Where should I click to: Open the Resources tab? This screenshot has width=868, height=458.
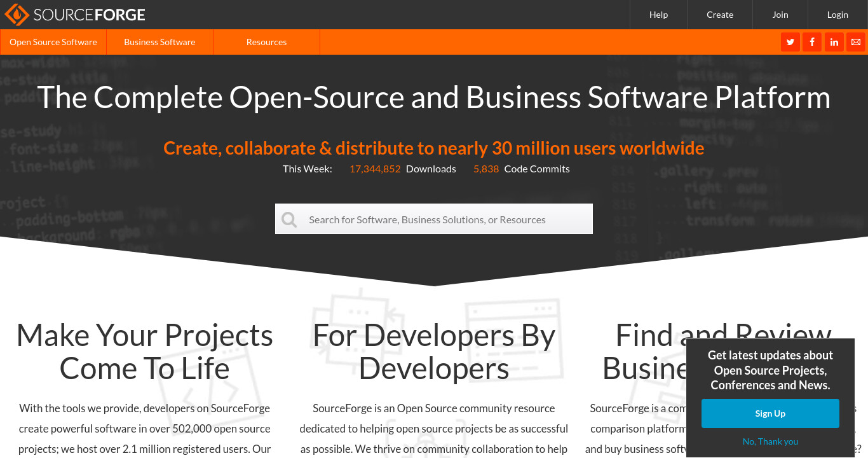(266, 42)
